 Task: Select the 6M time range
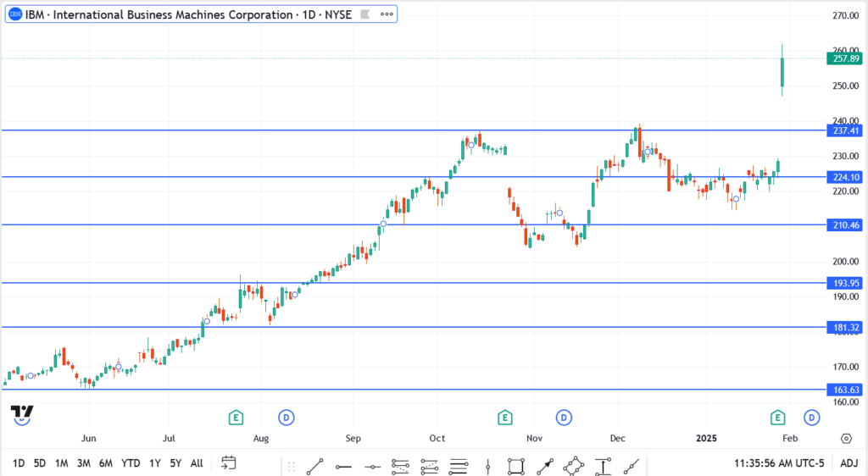point(106,463)
